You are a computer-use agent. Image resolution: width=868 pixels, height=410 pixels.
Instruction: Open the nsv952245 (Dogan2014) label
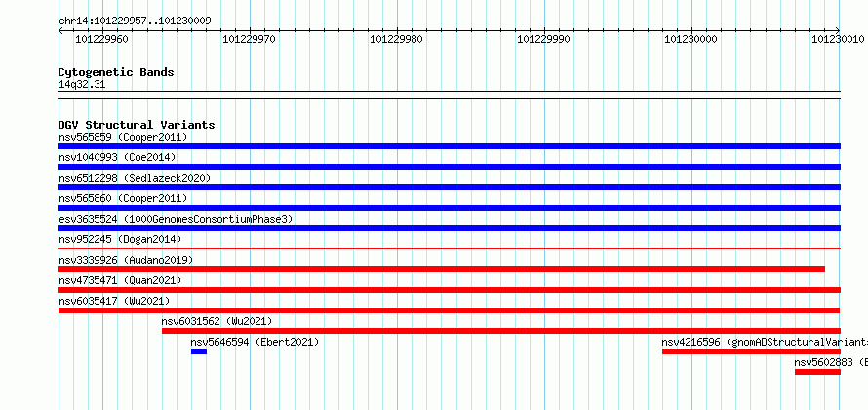[120, 239]
